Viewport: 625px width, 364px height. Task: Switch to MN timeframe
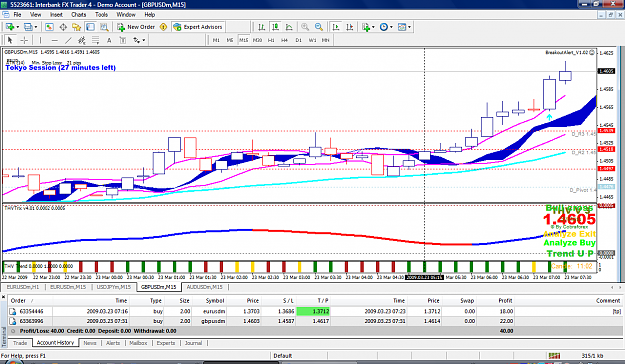pos(325,40)
